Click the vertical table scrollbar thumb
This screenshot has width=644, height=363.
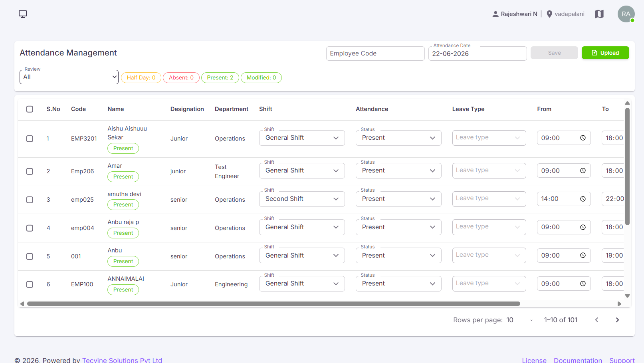627,167
